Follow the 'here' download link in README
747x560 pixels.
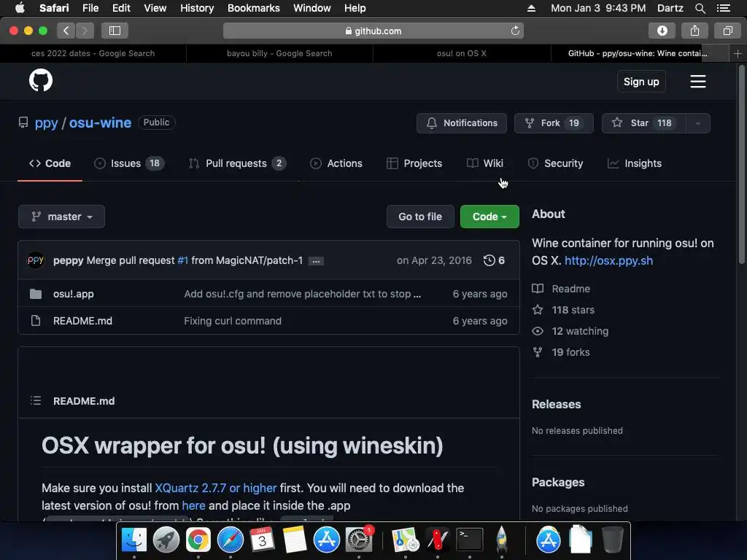pyautogui.click(x=193, y=505)
